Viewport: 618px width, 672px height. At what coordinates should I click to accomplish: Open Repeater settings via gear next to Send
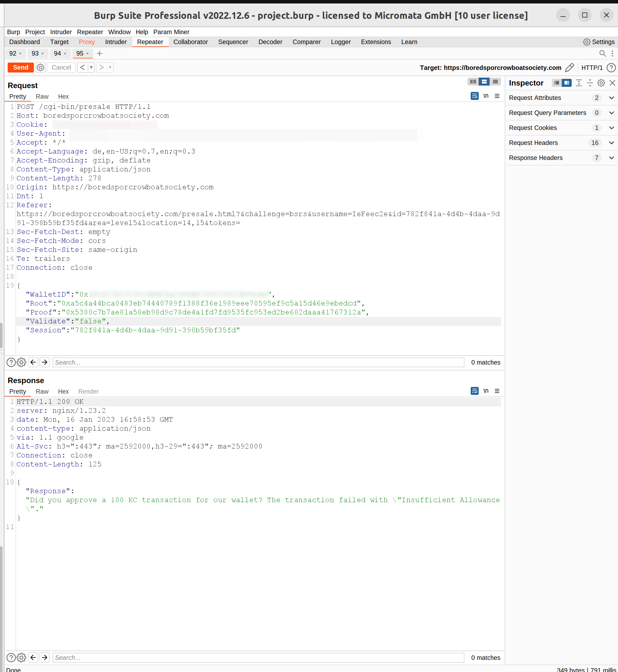(41, 67)
